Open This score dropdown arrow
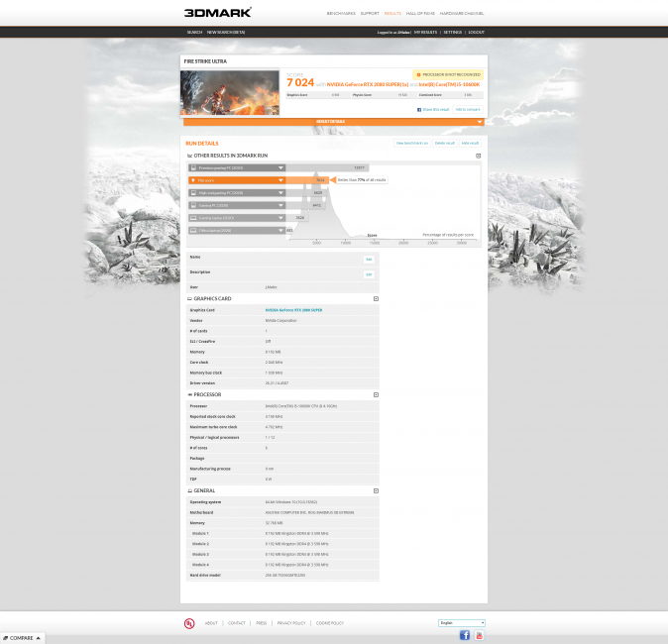The height and width of the screenshot is (644, 668). pos(280,180)
